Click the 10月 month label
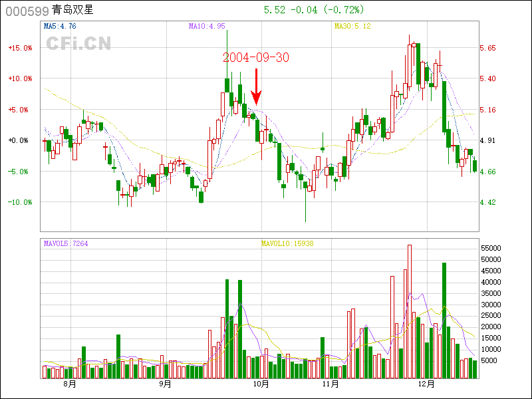The width and height of the screenshot is (532, 399). (260, 384)
